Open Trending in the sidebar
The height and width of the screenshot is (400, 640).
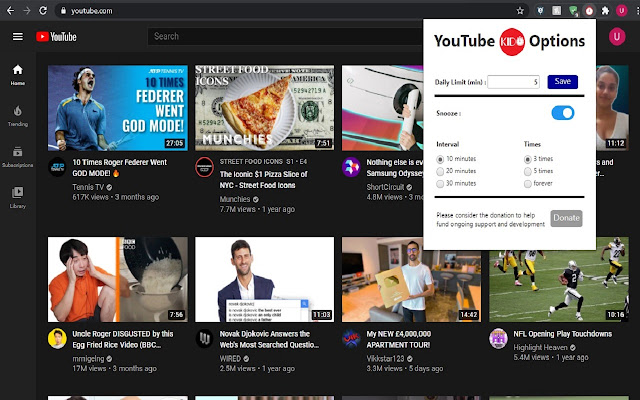pyautogui.click(x=18, y=116)
